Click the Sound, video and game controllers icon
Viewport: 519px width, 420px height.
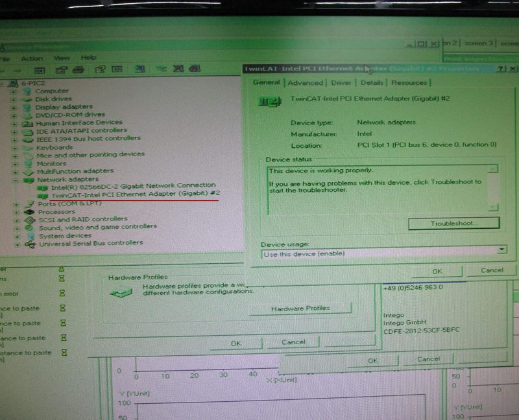point(29,228)
